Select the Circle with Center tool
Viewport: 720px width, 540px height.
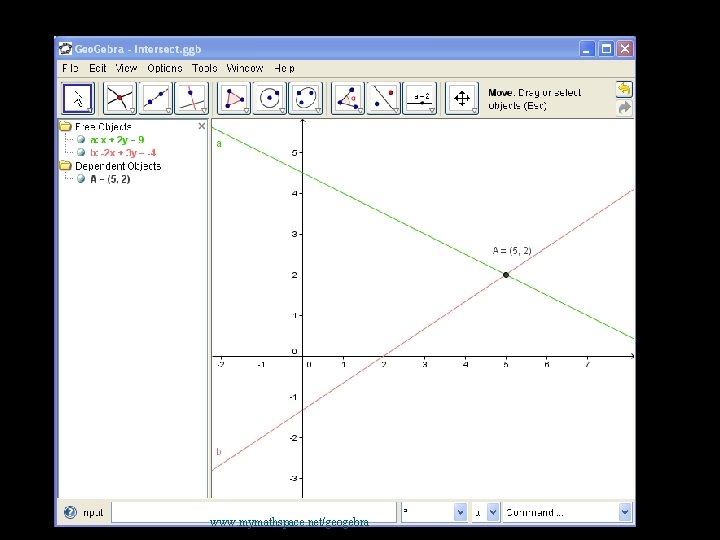coord(270,98)
